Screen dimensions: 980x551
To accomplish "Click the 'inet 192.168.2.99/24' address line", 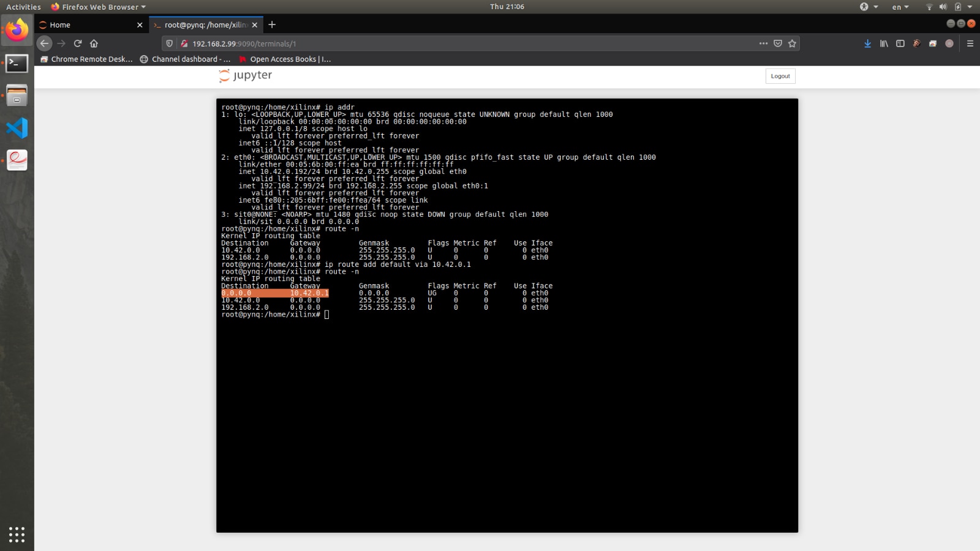I will (363, 186).
